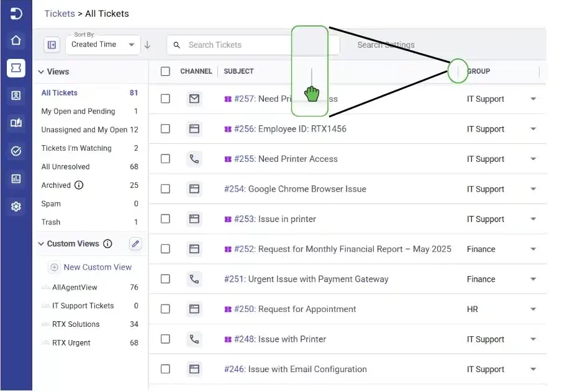Click the phone channel icon for ticket #251
Image resolution: width=565 pixels, height=392 pixels.
194,279
